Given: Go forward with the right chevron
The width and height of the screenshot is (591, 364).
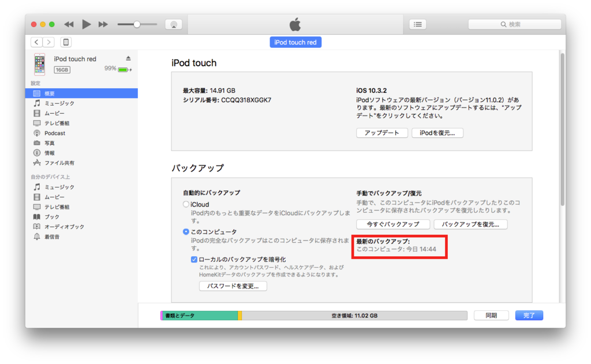Looking at the screenshot, I should (48, 42).
